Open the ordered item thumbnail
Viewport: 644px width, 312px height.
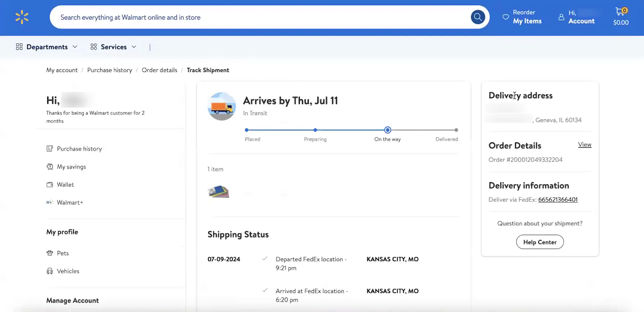click(x=218, y=191)
